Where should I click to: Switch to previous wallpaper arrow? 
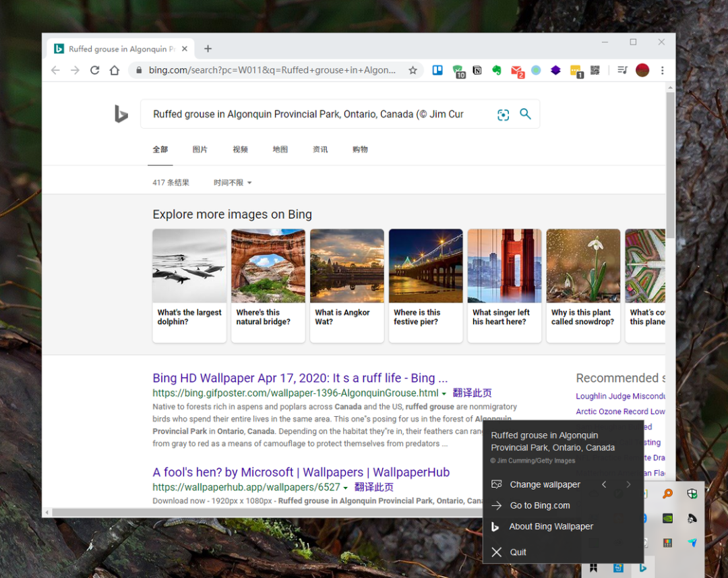point(604,484)
